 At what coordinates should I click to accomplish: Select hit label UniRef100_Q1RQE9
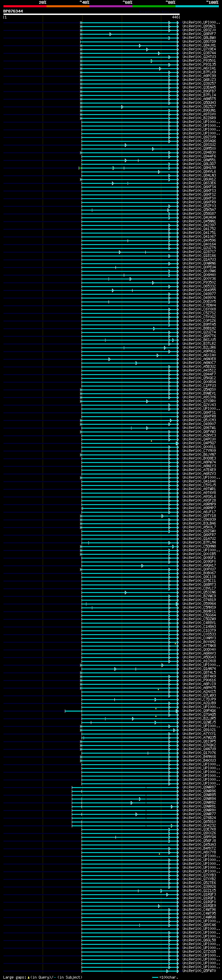199,906
